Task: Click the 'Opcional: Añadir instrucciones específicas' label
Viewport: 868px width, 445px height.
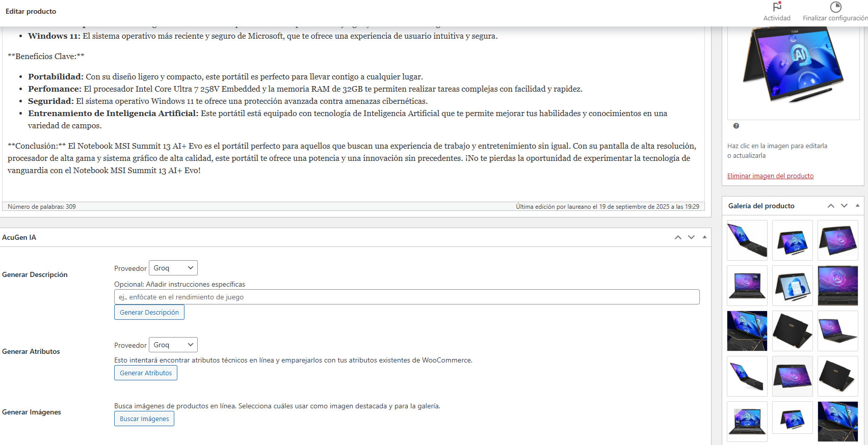Action: point(179,284)
